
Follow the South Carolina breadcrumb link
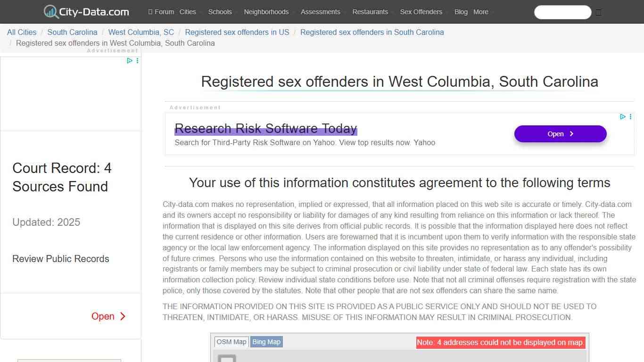click(72, 32)
